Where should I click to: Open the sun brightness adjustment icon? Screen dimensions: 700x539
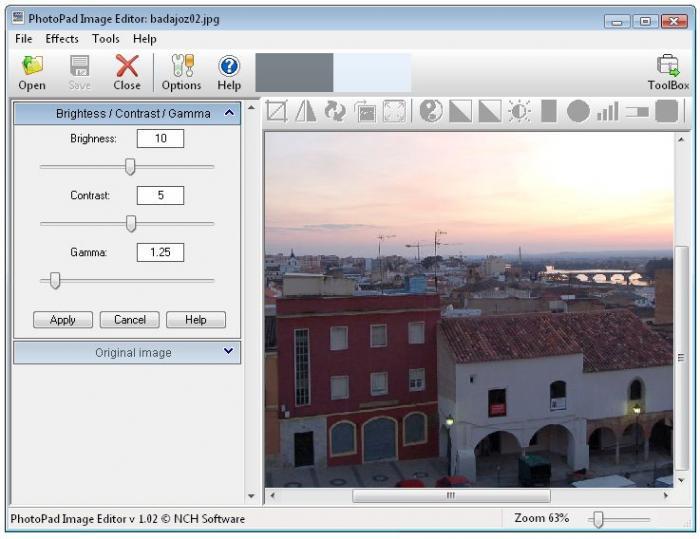(x=519, y=111)
